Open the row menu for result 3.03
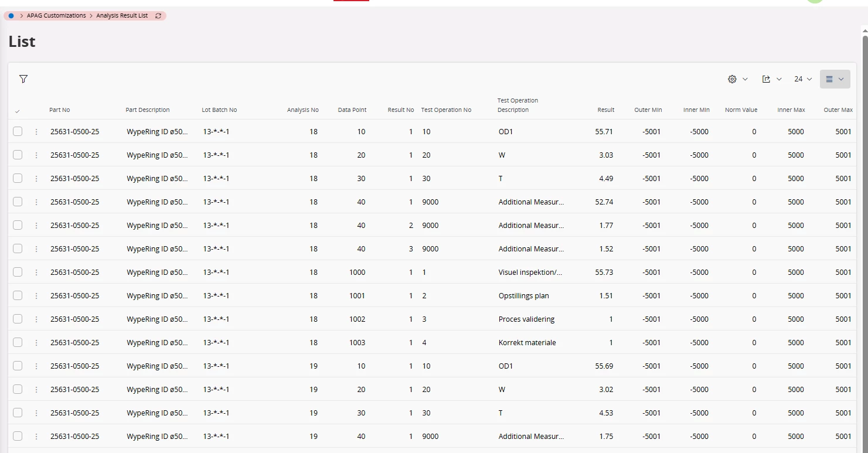868x453 pixels. 36,155
